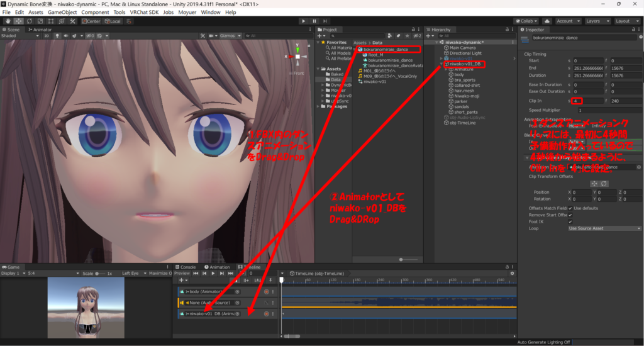Jump to the Timeline's first frame
The height and width of the screenshot is (346, 644).
[196, 274]
